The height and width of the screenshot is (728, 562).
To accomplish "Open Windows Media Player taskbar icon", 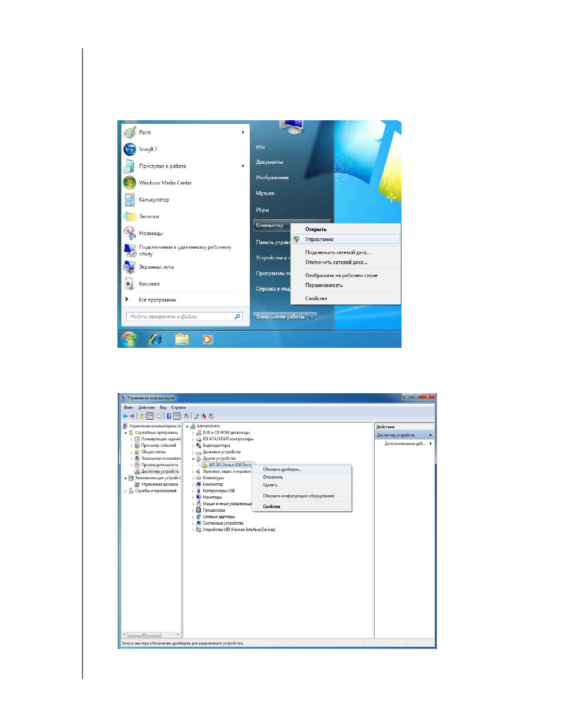I will pyautogui.click(x=207, y=339).
